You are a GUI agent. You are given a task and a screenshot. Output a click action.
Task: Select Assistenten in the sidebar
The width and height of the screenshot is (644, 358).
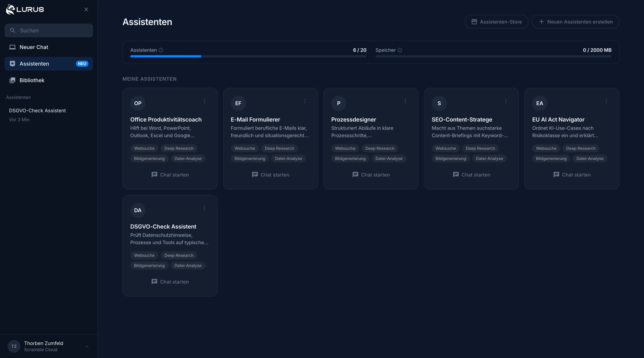pos(49,63)
